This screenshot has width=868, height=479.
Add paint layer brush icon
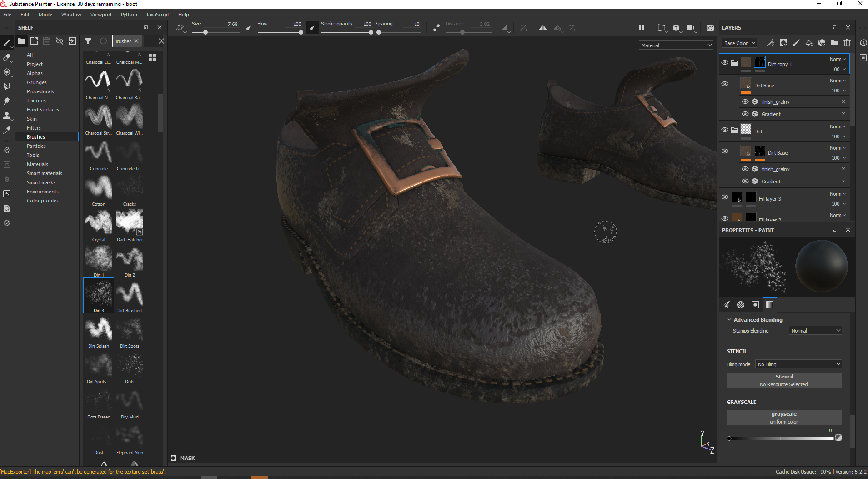(796, 43)
